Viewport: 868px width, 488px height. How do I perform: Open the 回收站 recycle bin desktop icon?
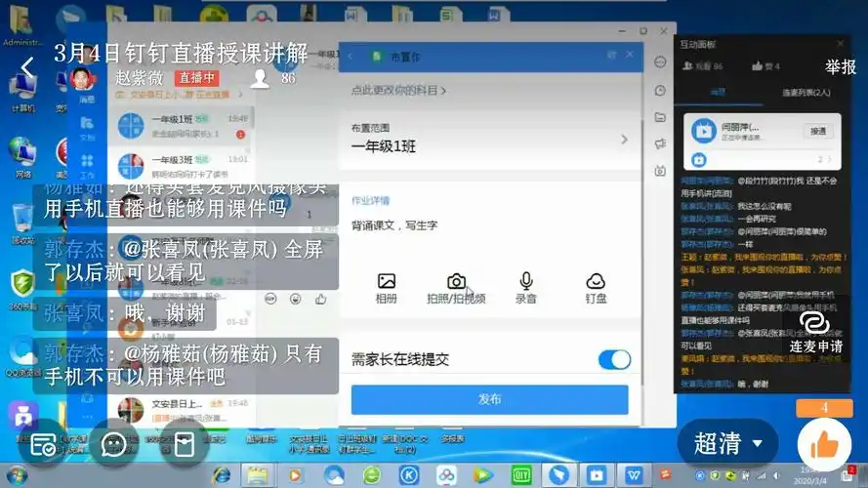coord(22,224)
